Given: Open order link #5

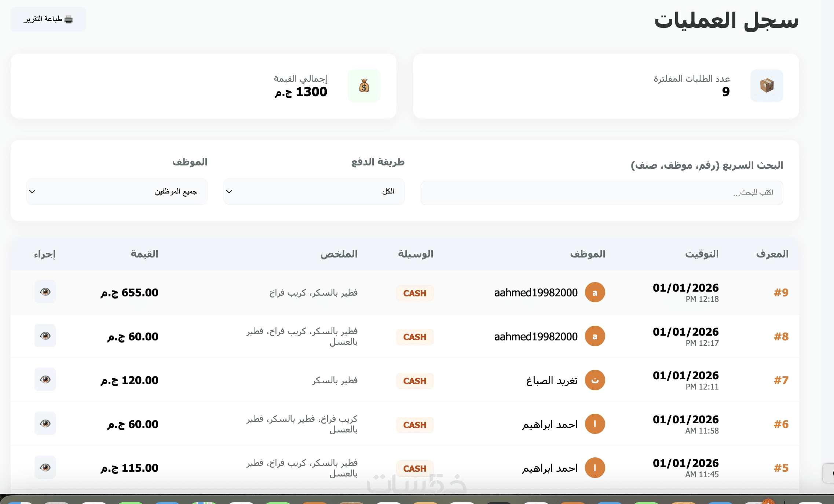Looking at the screenshot, I should (x=781, y=468).
